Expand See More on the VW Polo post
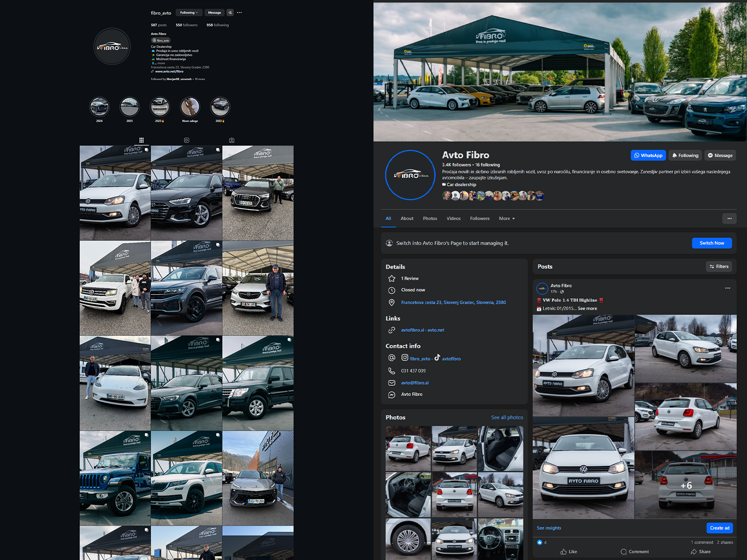This screenshot has width=747, height=560. coord(587,308)
